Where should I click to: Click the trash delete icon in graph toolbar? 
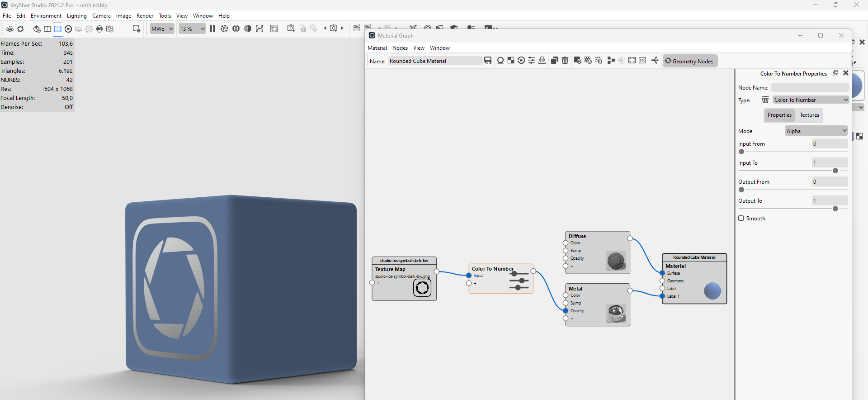coord(565,61)
